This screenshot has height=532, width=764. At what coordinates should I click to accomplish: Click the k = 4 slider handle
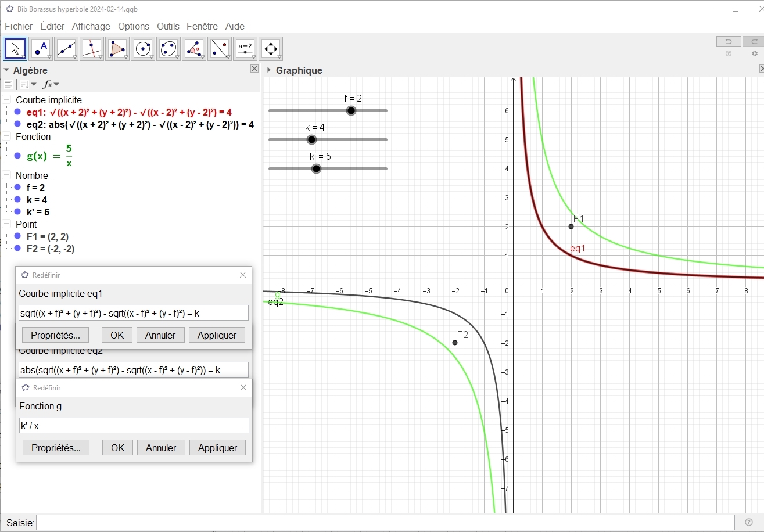pyautogui.click(x=311, y=139)
